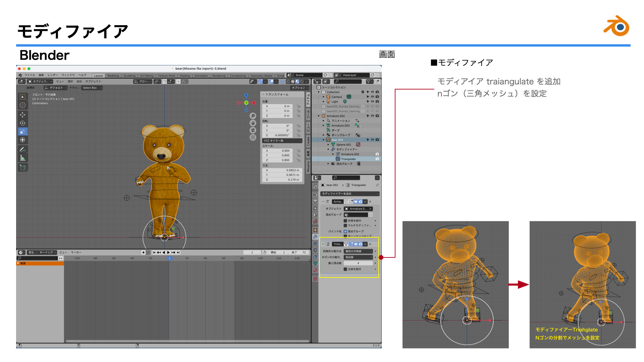Screen dimensions: 644x362
Task: Switch to the Modeling workspace tab
Action: pyautogui.click(x=113, y=76)
